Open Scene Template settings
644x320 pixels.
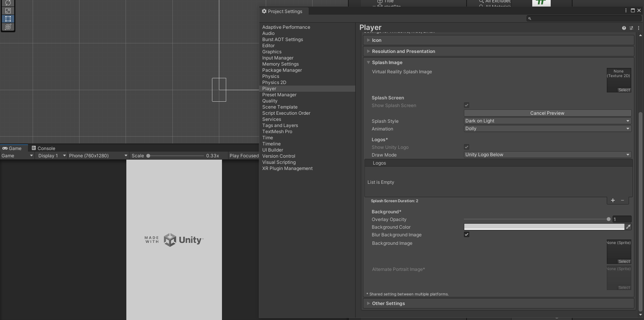(280, 107)
